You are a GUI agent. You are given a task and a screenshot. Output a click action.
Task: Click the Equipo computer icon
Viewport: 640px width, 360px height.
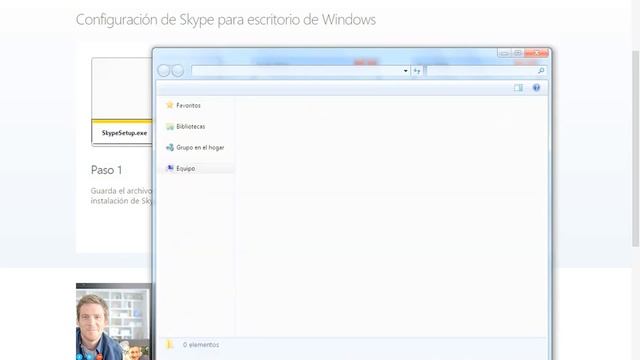(x=170, y=168)
